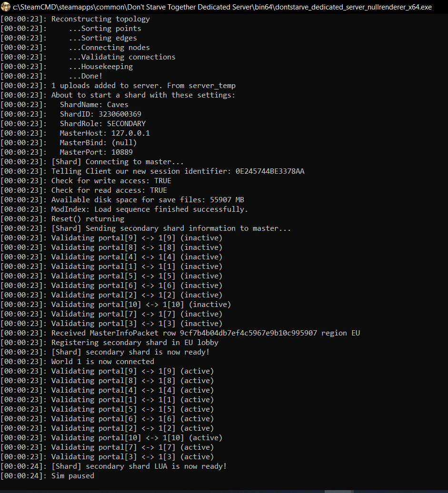Screen dimensions: 448x493
Task: Click the "1 uploads added to server" line
Action: point(143,86)
